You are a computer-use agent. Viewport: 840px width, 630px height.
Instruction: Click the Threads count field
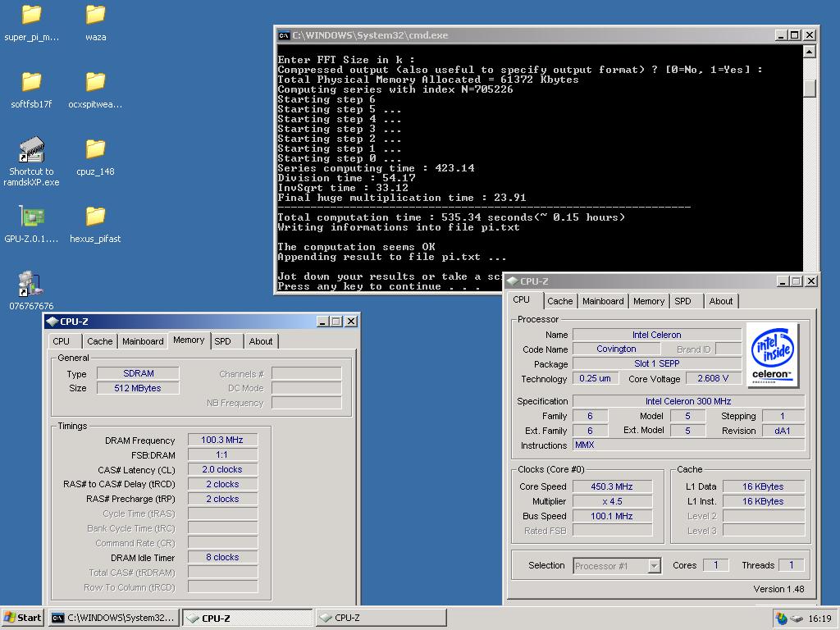792,564
